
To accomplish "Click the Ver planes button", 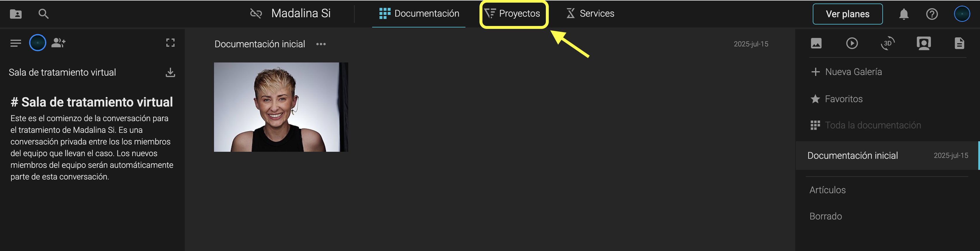I will tap(847, 14).
